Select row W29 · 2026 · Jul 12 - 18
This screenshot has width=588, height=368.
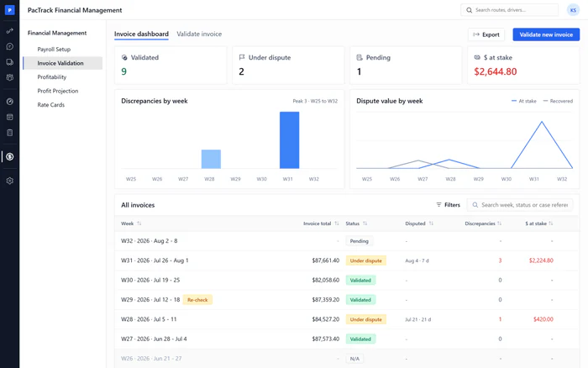click(347, 300)
